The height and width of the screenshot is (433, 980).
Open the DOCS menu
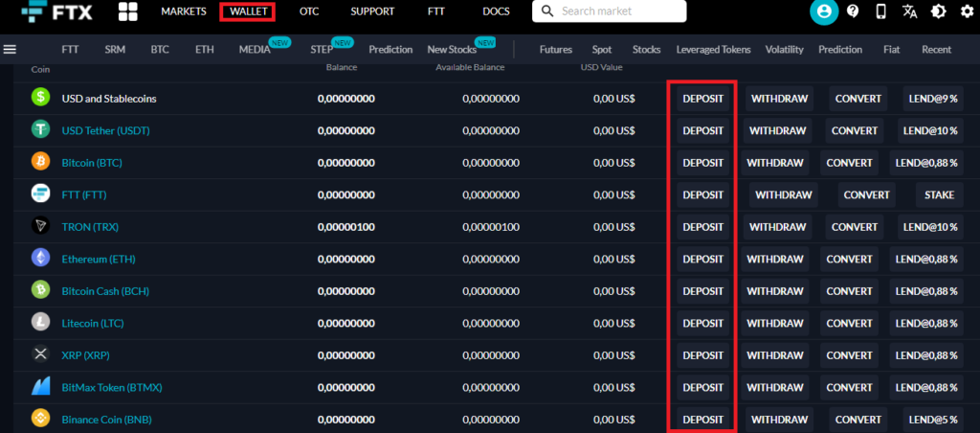pos(497,11)
